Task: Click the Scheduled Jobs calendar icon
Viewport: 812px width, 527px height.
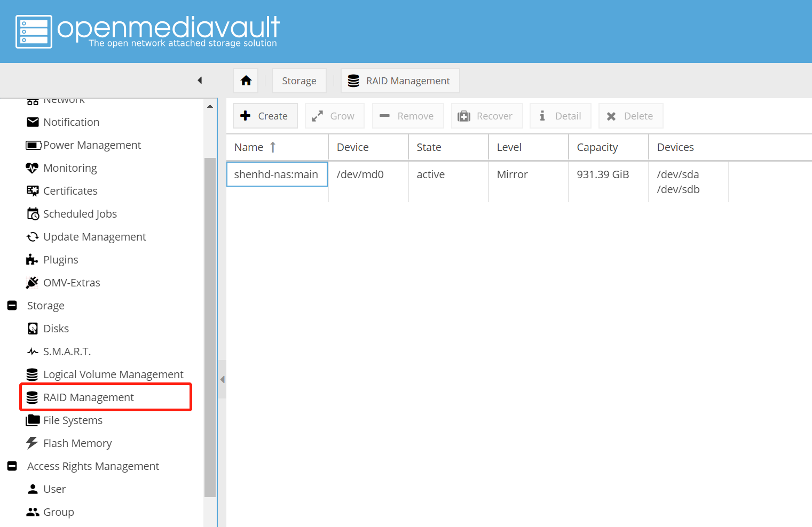Action: 33,214
